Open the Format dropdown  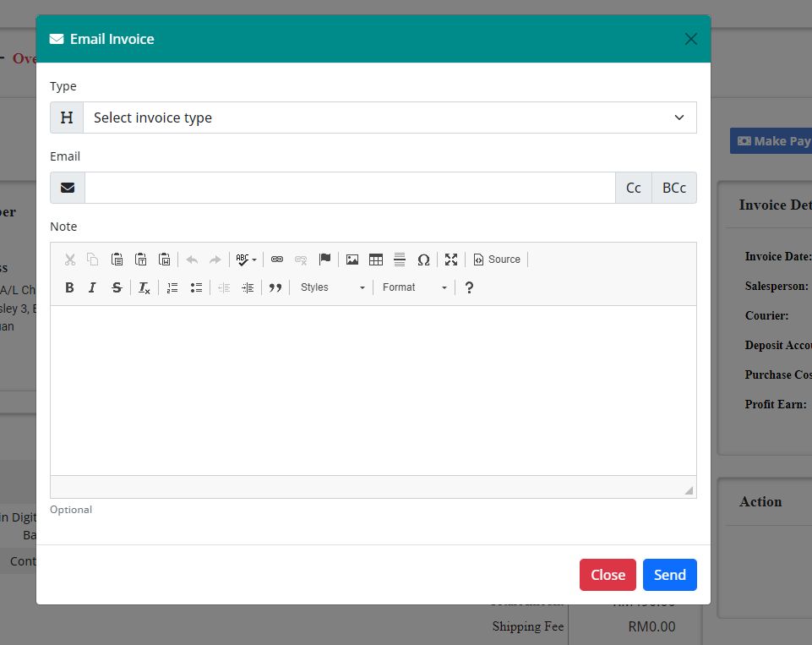(414, 287)
